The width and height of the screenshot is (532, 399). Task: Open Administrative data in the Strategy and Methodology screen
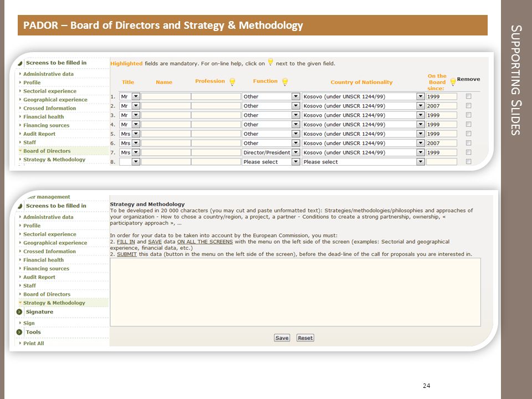point(48,217)
